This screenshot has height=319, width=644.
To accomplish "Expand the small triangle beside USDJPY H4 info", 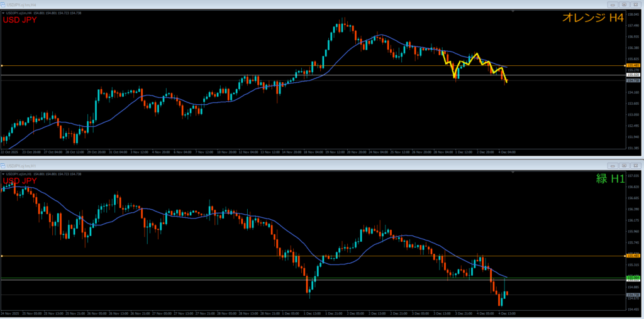I will tap(3, 14).
